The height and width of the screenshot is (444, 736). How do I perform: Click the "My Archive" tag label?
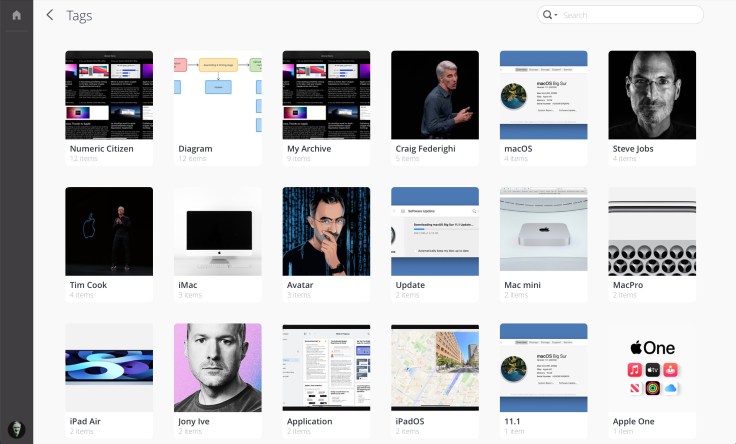tap(309, 149)
